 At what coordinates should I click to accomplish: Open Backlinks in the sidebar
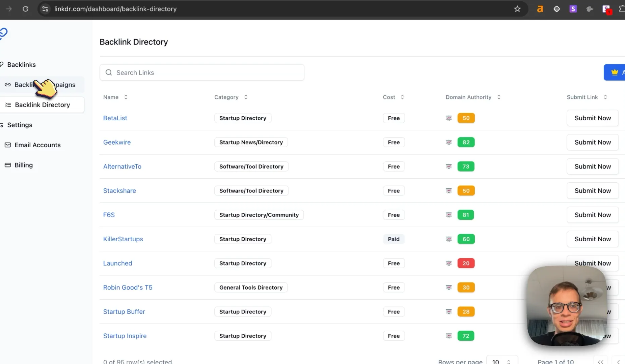pos(21,65)
